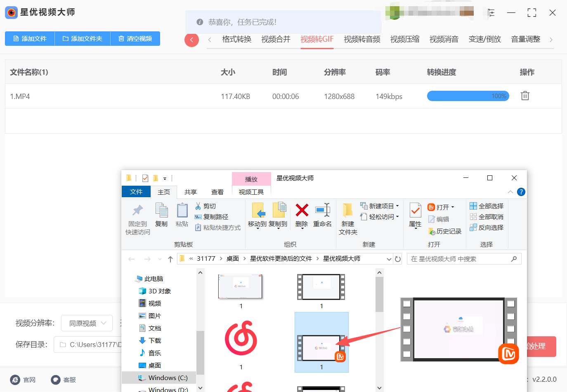Click Copy in the Explorer ribbon
The height and width of the screenshot is (392, 567).
(x=161, y=215)
